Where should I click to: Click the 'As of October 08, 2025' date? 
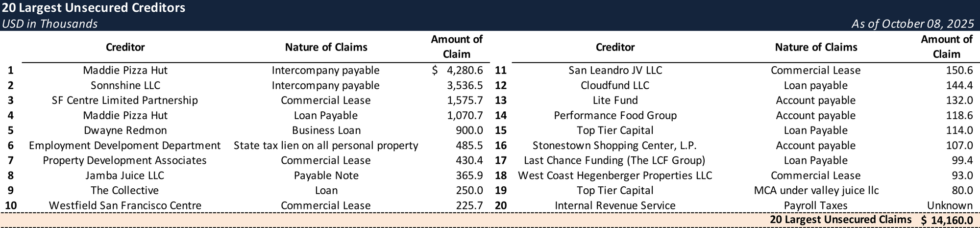pyautogui.click(x=912, y=24)
